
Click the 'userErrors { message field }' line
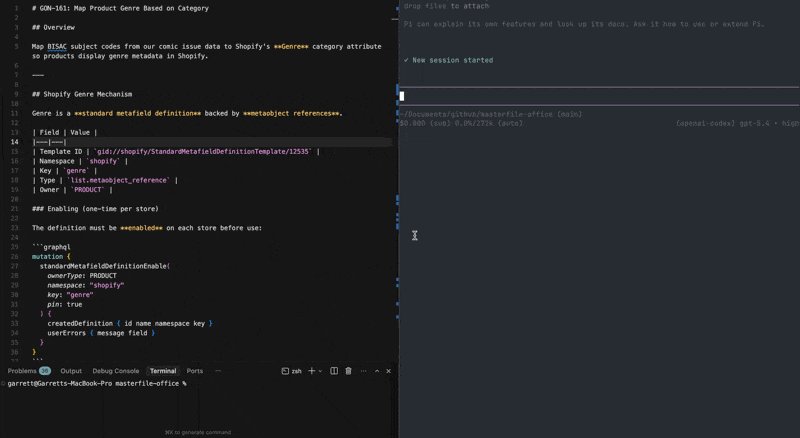[101, 333]
